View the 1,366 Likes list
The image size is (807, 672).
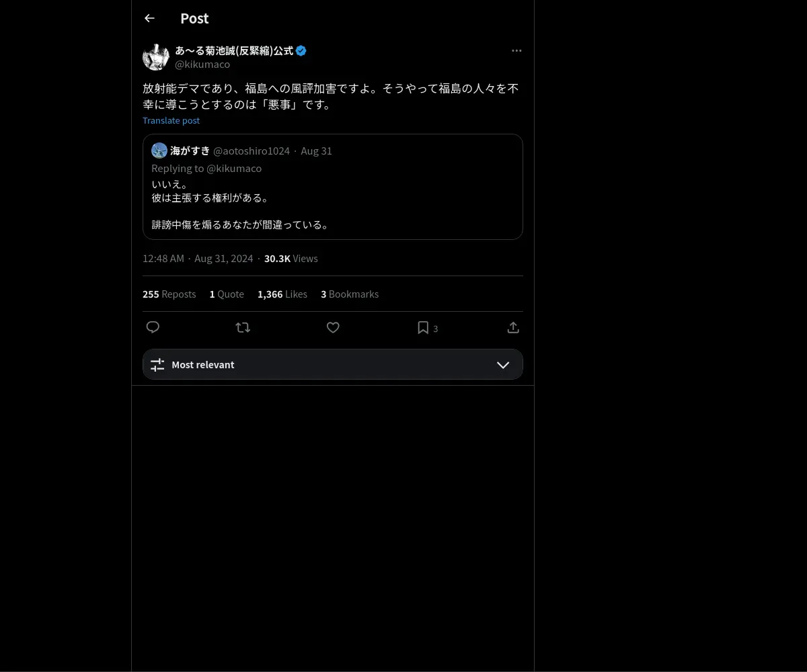point(282,294)
